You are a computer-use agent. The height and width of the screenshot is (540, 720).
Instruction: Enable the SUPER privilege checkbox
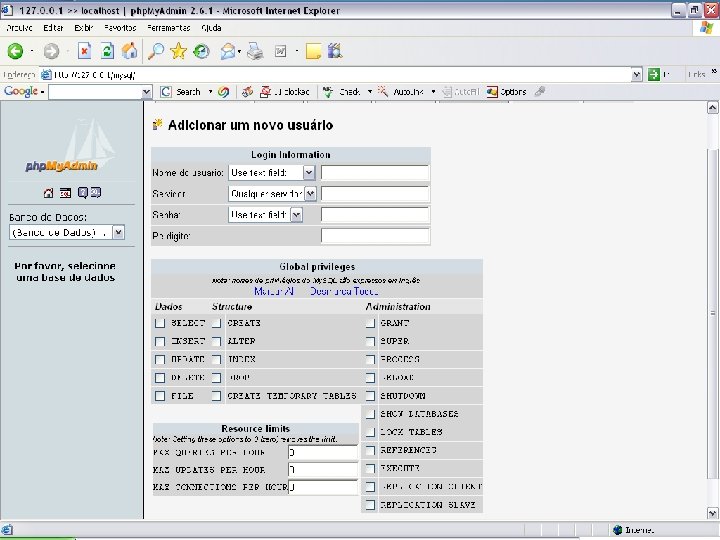click(x=370, y=342)
